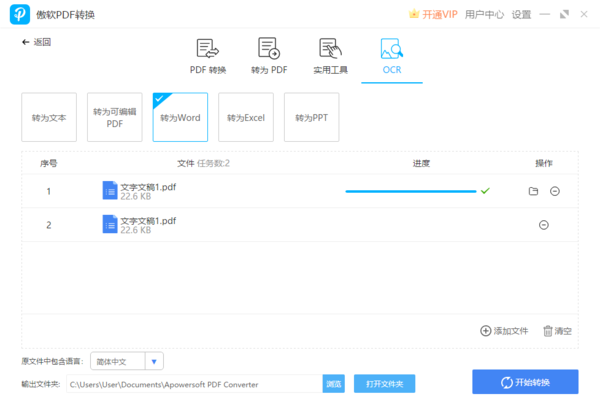Toggle the checked 转为Word option

pos(180,118)
